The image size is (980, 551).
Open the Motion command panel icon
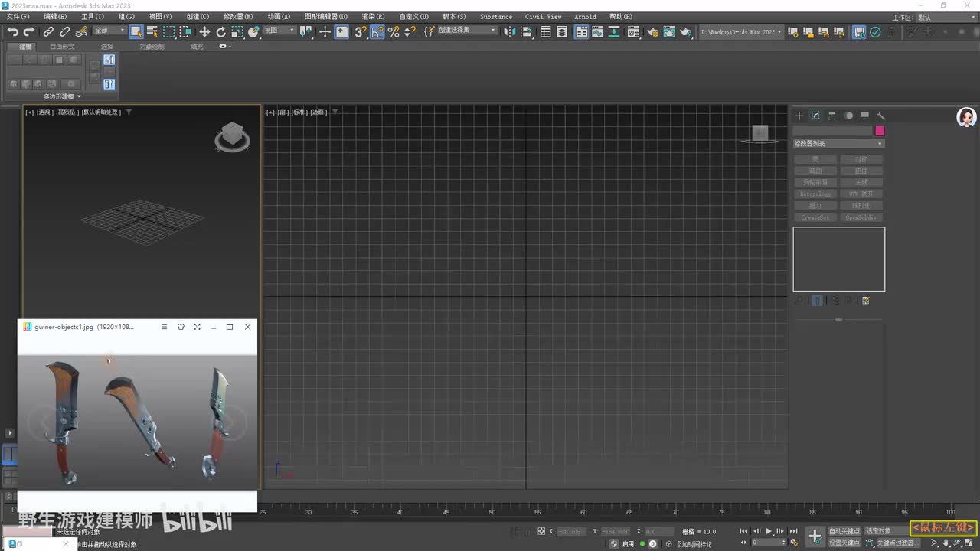coord(848,116)
